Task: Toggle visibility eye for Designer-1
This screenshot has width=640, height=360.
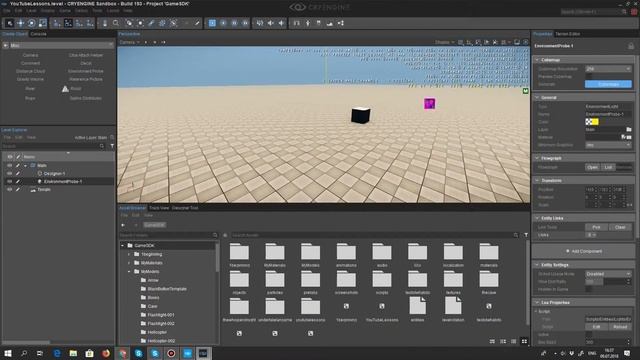Action: 9,173
